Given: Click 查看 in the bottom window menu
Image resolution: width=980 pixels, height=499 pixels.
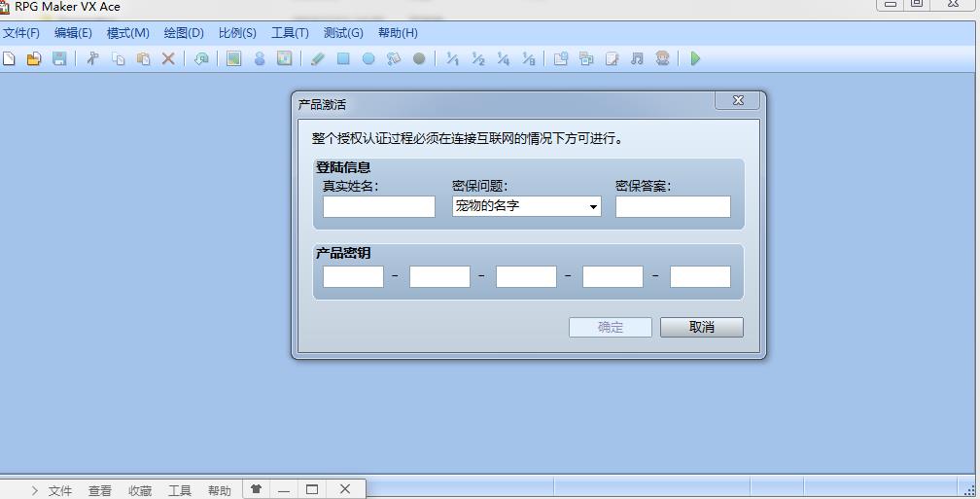Looking at the screenshot, I should [x=100, y=491].
